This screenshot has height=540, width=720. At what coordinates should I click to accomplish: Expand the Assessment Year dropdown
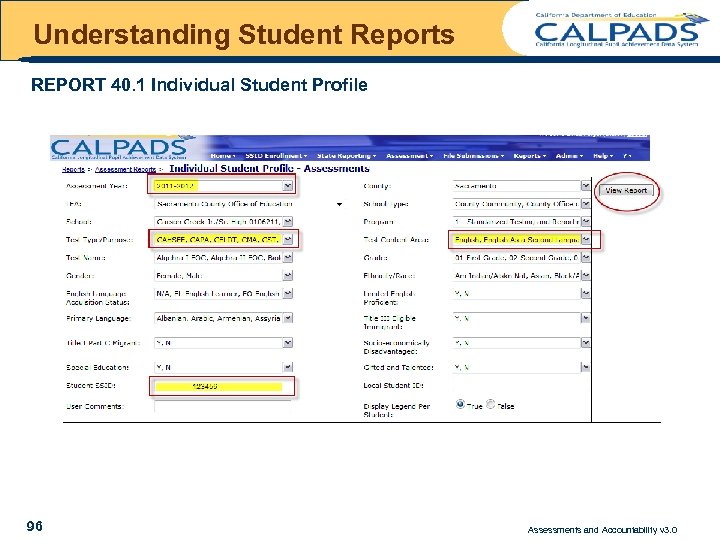tap(288, 186)
